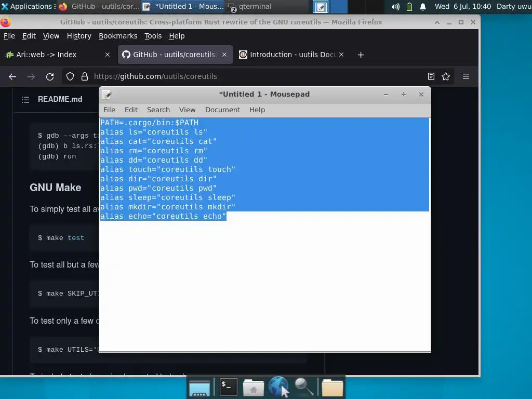Viewport: 532px width, 399px height.
Task: Switch to Untitled 1 Mousepad taskbar entry
Action: [183, 6]
